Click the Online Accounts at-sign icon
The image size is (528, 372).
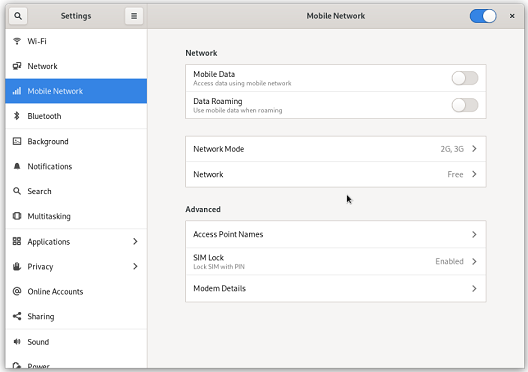coord(16,291)
